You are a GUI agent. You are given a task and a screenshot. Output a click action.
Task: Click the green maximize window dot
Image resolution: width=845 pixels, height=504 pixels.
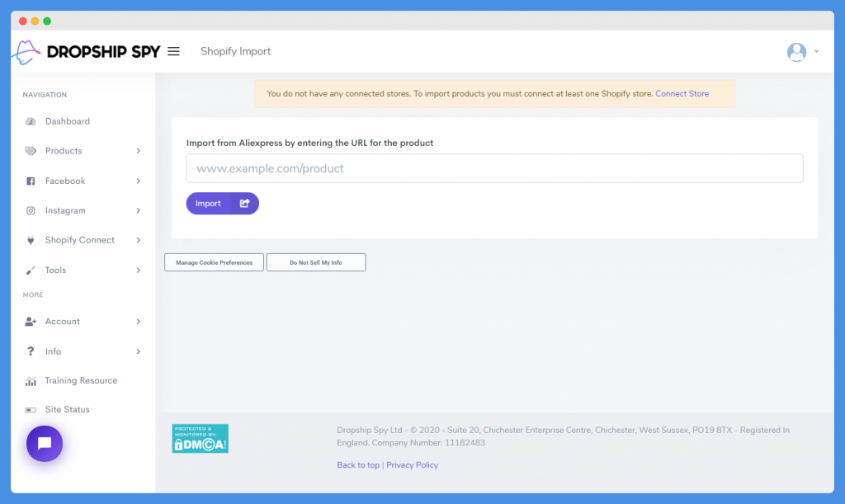click(47, 21)
